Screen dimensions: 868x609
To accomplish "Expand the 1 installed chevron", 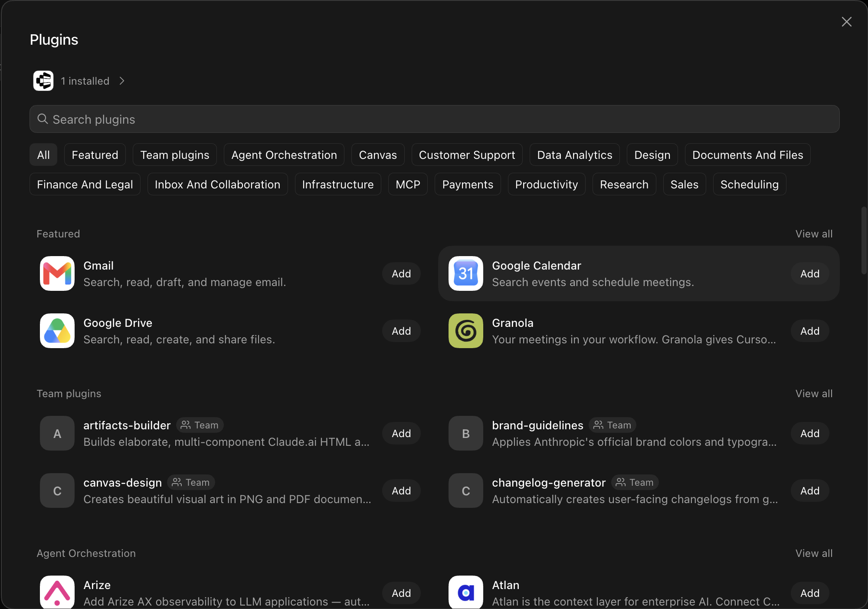I will [x=122, y=81].
